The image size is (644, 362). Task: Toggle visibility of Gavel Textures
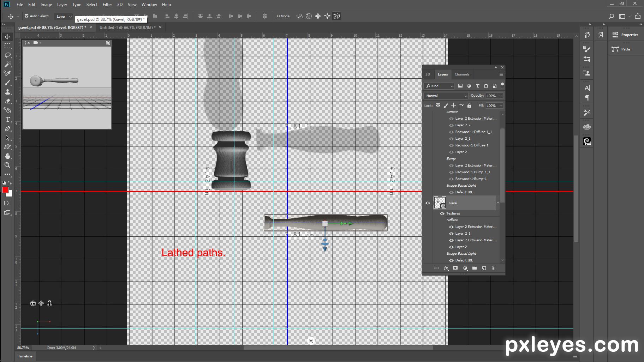click(442, 213)
